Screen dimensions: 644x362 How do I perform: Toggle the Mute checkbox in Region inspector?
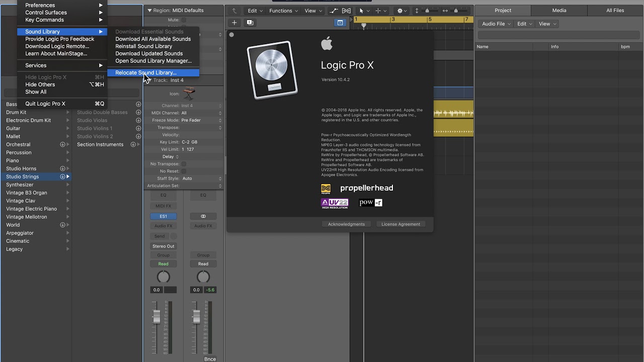tap(184, 20)
